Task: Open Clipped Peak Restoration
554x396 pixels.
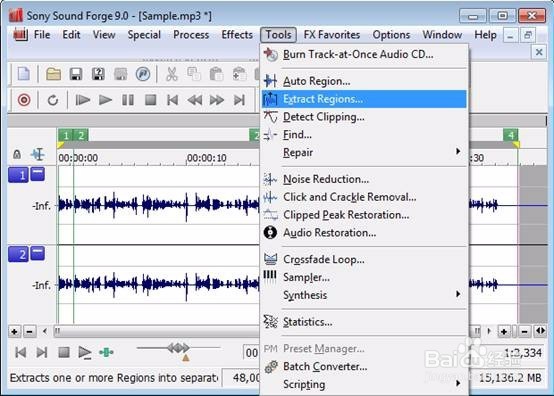Action: (x=364, y=215)
